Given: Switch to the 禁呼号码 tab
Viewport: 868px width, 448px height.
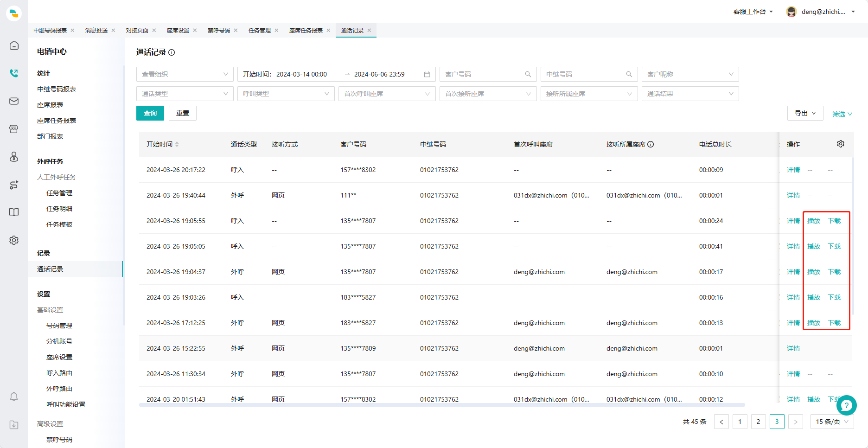Looking at the screenshot, I should 219,30.
